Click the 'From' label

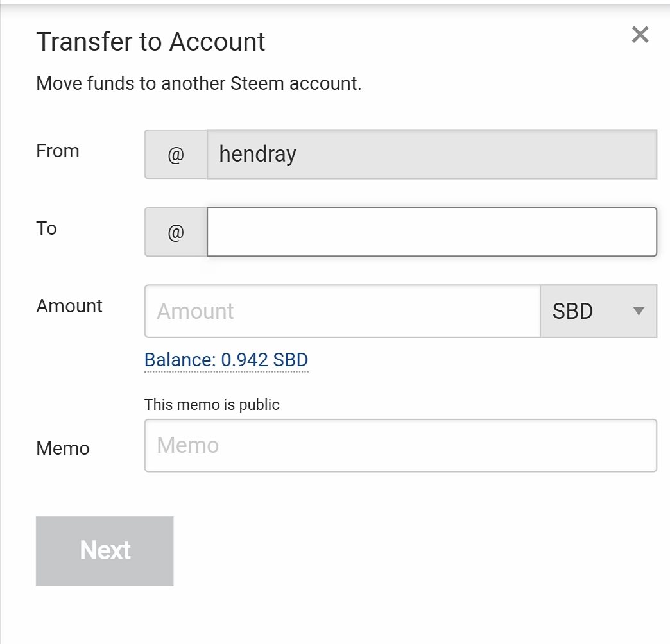pos(58,151)
